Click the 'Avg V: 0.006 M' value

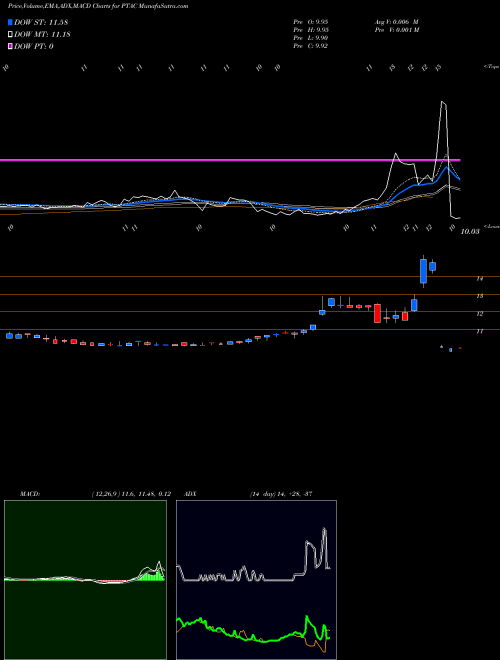(x=396, y=22)
